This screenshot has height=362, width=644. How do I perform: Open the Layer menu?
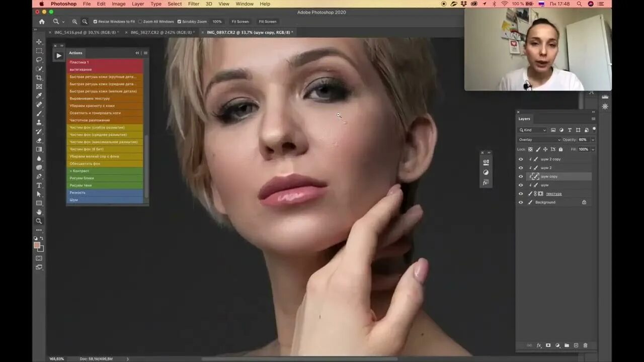(138, 4)
